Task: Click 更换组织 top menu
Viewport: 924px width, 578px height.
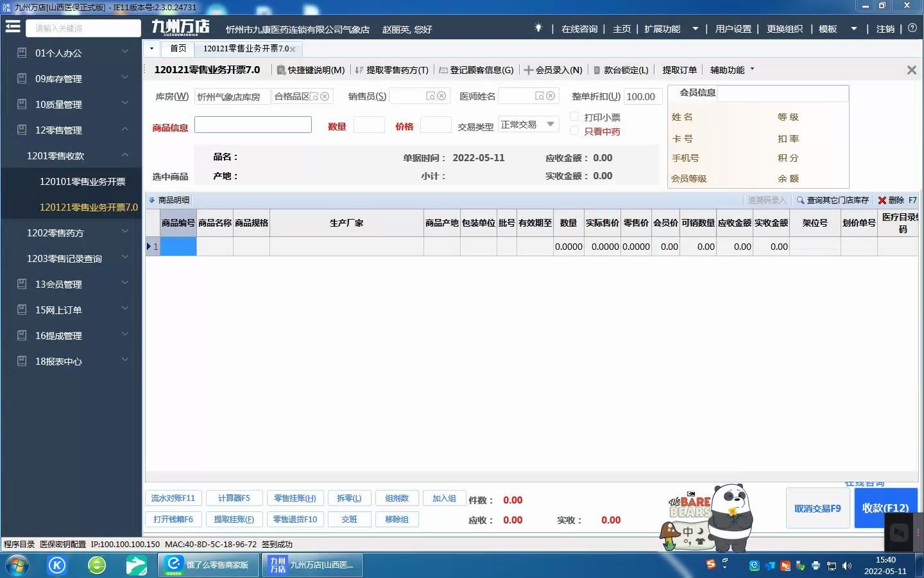Action: pos(785,29)
